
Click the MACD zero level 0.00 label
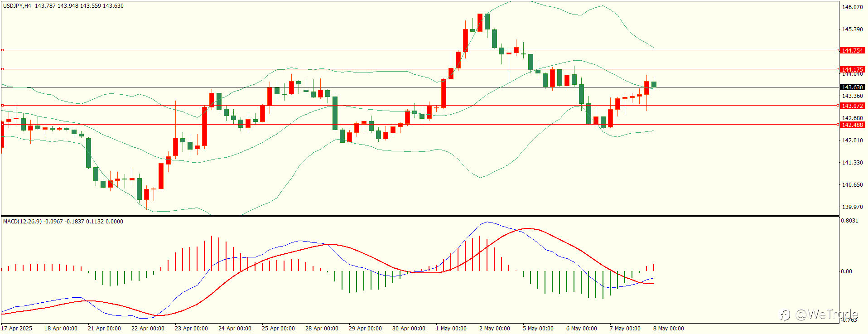(x=846, y=271)
